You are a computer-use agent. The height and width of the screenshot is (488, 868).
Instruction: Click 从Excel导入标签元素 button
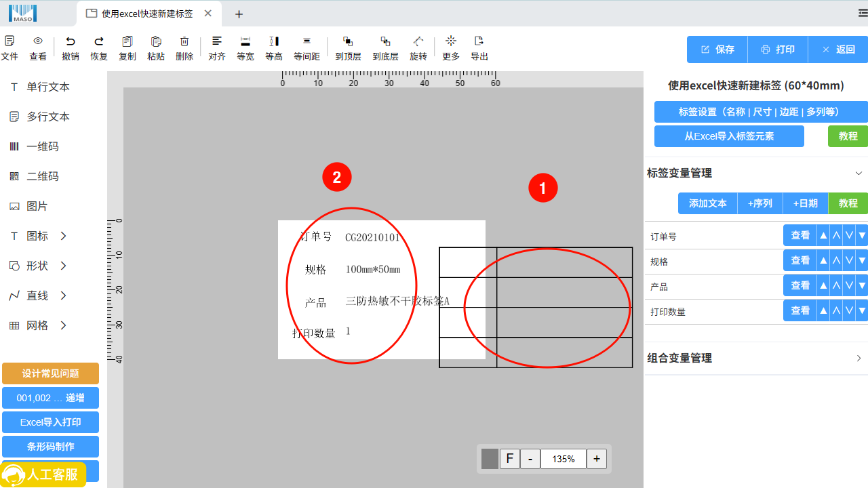729,136
